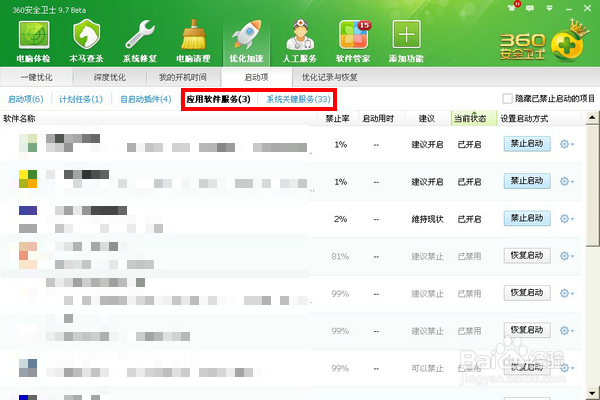
Task: Click 禁止启动 button in first row
Action: click(x=527, y=144)
